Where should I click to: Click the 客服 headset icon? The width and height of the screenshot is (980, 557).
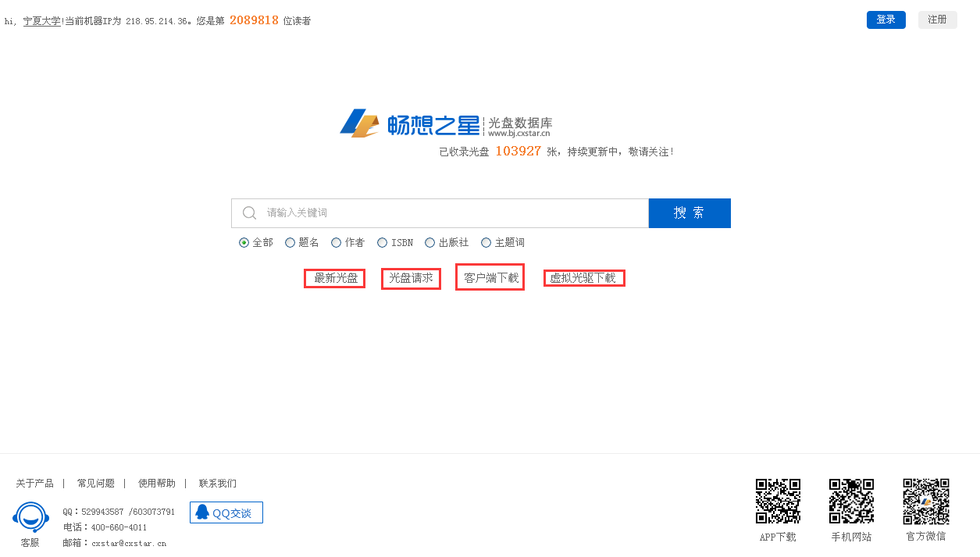(30, 517)
